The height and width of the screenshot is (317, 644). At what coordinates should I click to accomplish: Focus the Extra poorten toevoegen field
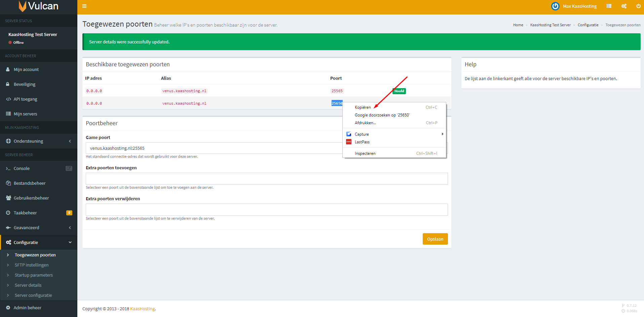coord(267,179)
